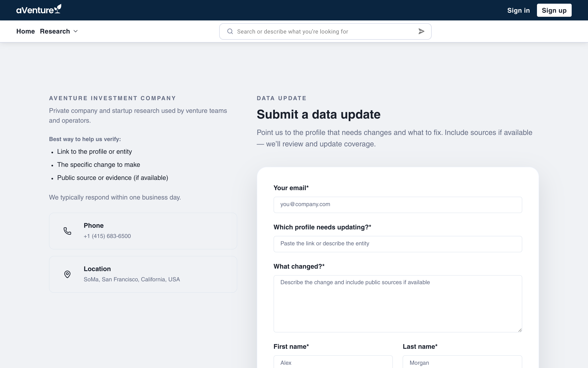Click the 'First name*' label
Screen dimensions: 588x368
291,347
